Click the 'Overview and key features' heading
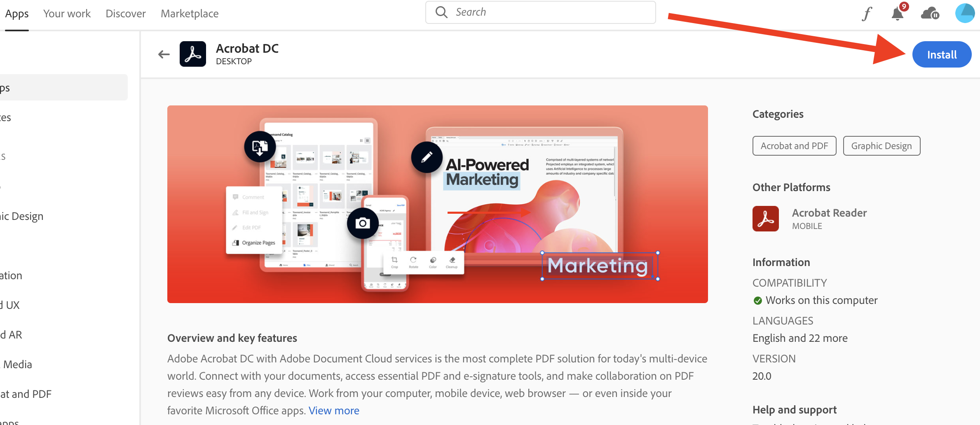The height and width of the screenshot is (425, 980). 232,338
